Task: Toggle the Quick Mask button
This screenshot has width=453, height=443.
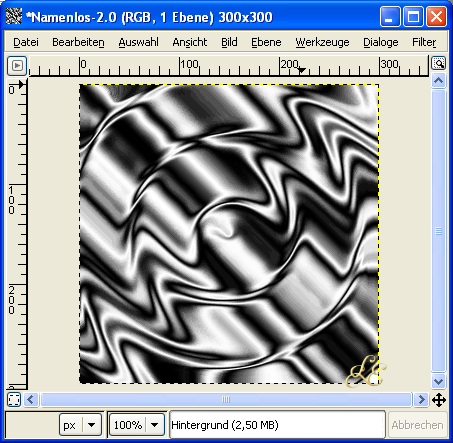Action: [x=14, y=399]
